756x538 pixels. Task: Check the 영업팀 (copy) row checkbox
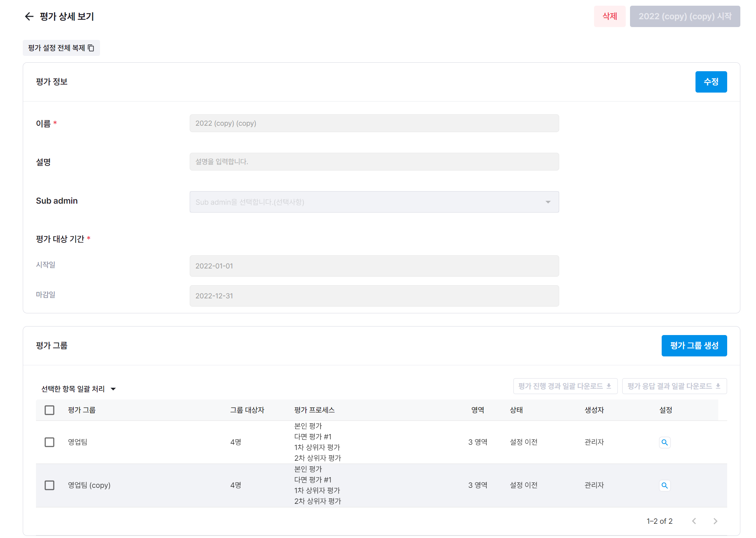49,485
